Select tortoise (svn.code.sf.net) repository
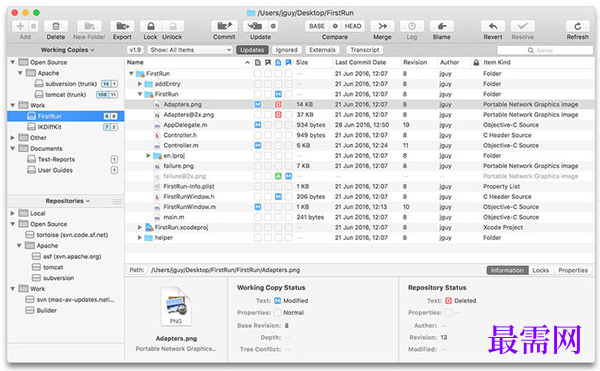The image size is (600, 371). (65, 235)
